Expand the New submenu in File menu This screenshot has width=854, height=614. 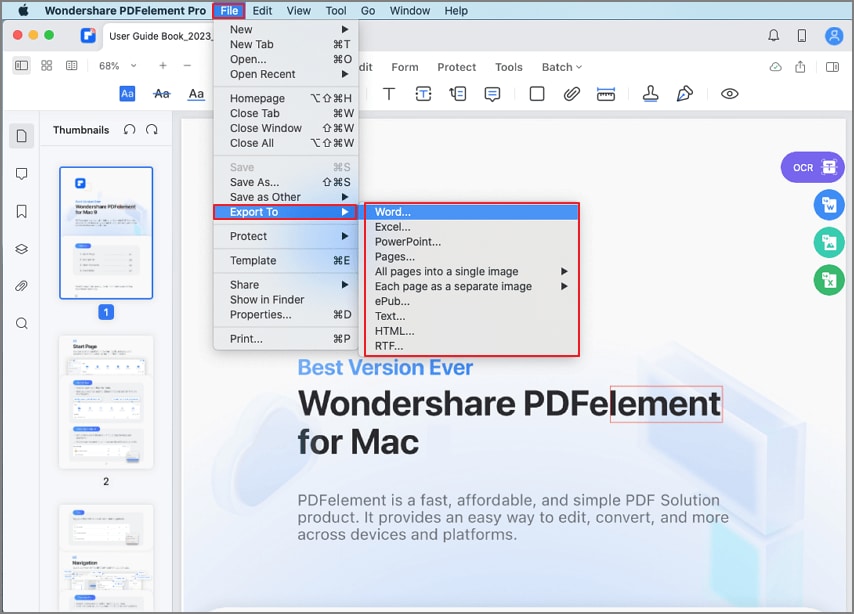[286, 29]
